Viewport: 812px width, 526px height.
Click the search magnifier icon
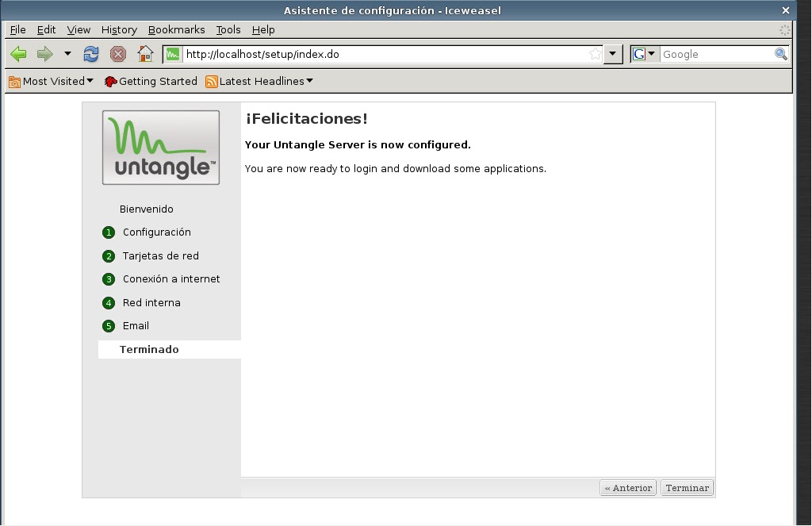pos(780,54)
